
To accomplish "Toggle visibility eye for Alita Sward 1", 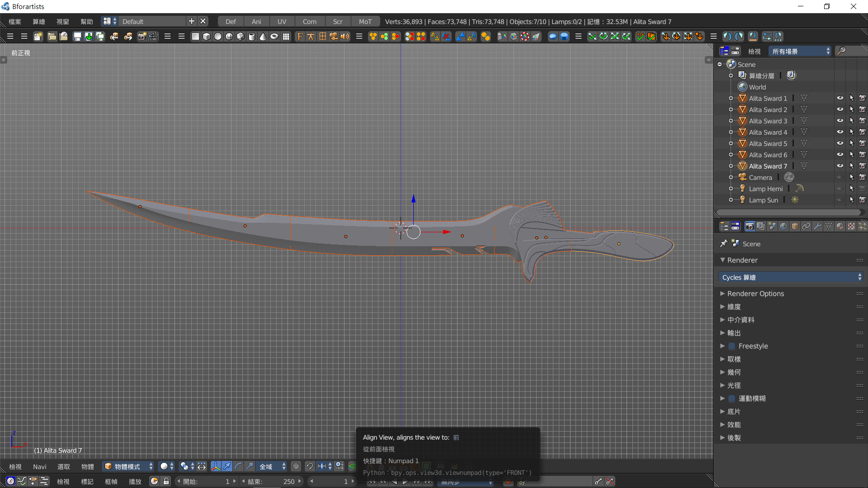I will click(840, 98).
